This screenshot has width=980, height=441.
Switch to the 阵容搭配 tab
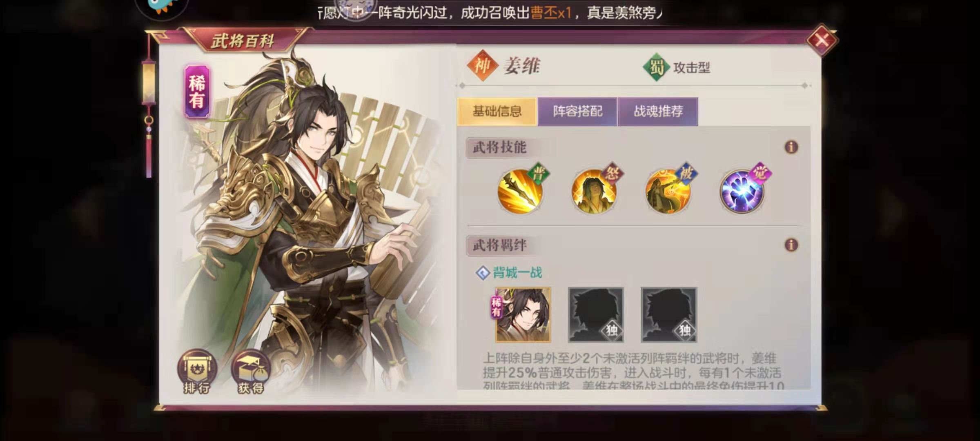[x=577, y=111]
